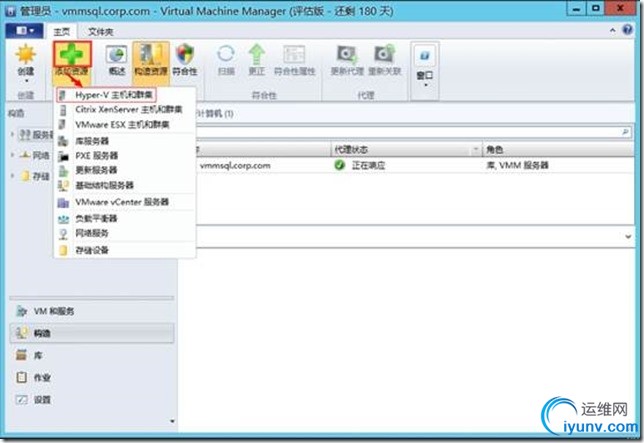The width and height of the screenshot is (644, 443).
Task: Switch to the 文件夹 ribbon tab
Action: (x=101, y=32)
